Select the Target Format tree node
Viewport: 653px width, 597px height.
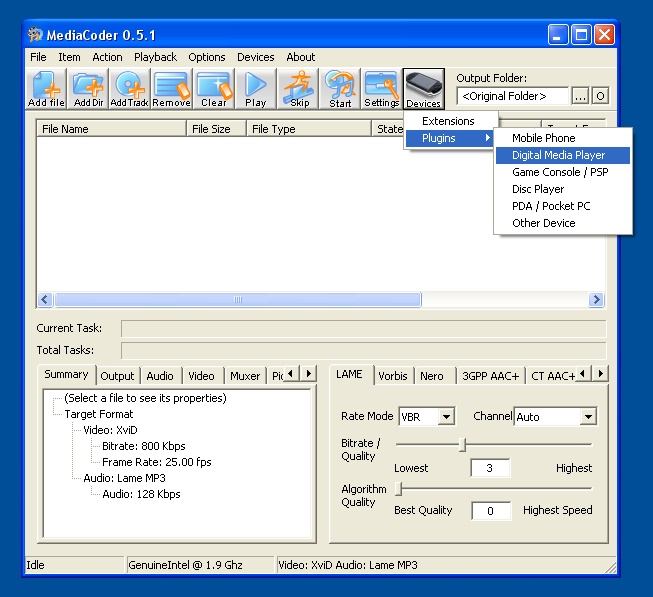(x=99, y=414)
